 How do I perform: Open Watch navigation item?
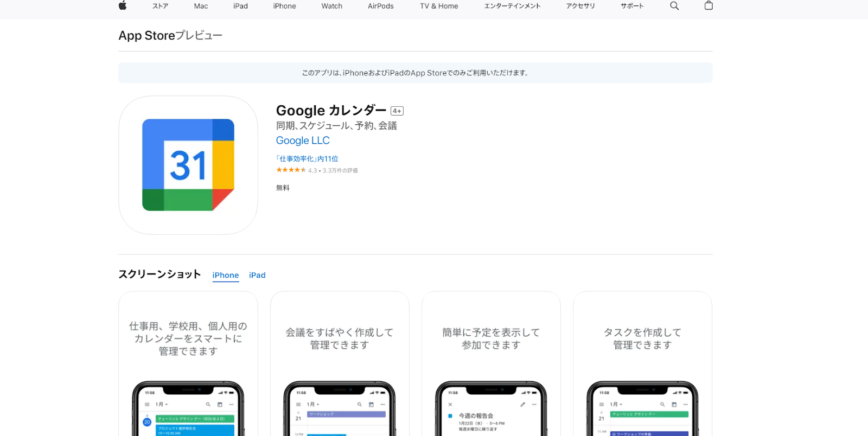[331, 6]
